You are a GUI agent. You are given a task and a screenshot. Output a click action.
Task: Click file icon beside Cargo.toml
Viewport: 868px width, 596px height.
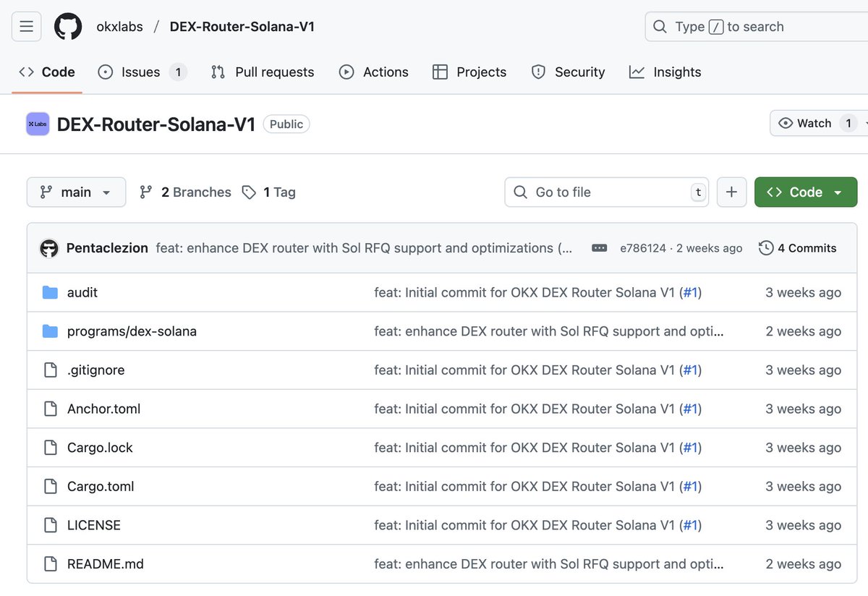click(x=50, y=486)
